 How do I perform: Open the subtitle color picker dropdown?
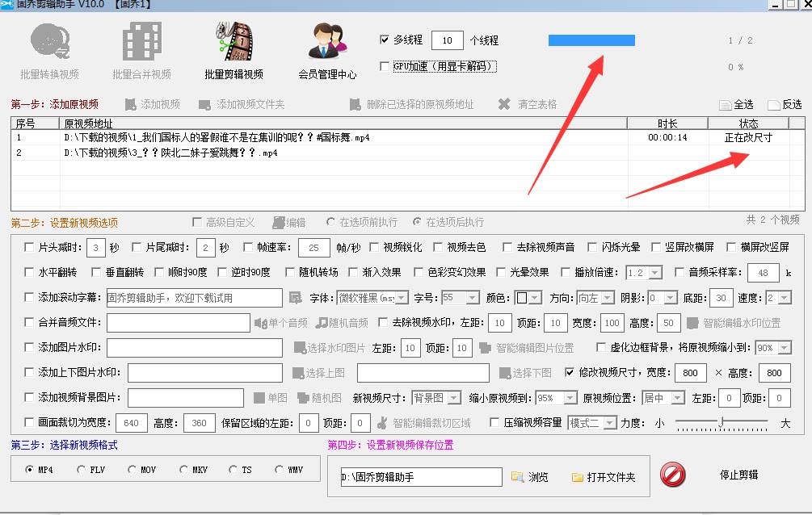(535, 298)
